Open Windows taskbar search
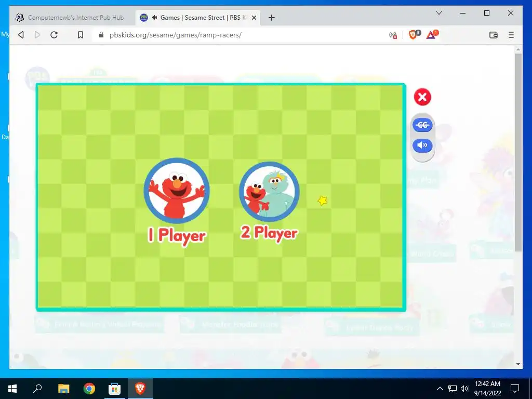The image size is (532, 399). click(x=37, y=389)
